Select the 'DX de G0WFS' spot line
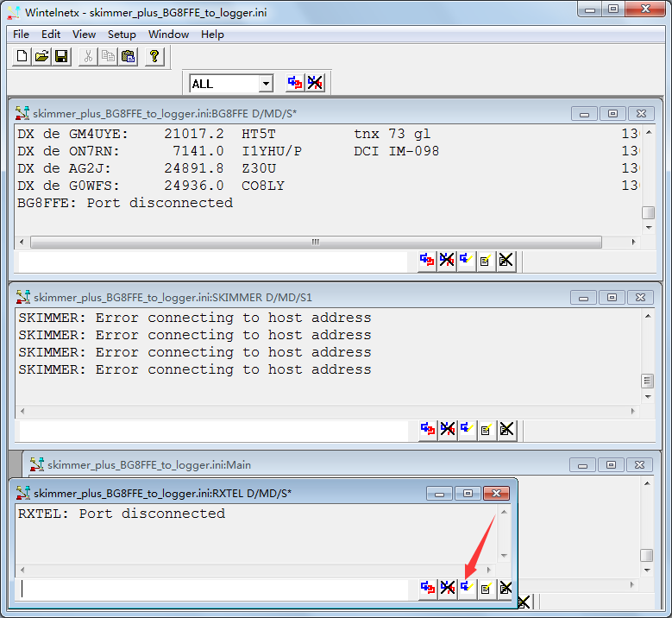 [328, 186]
